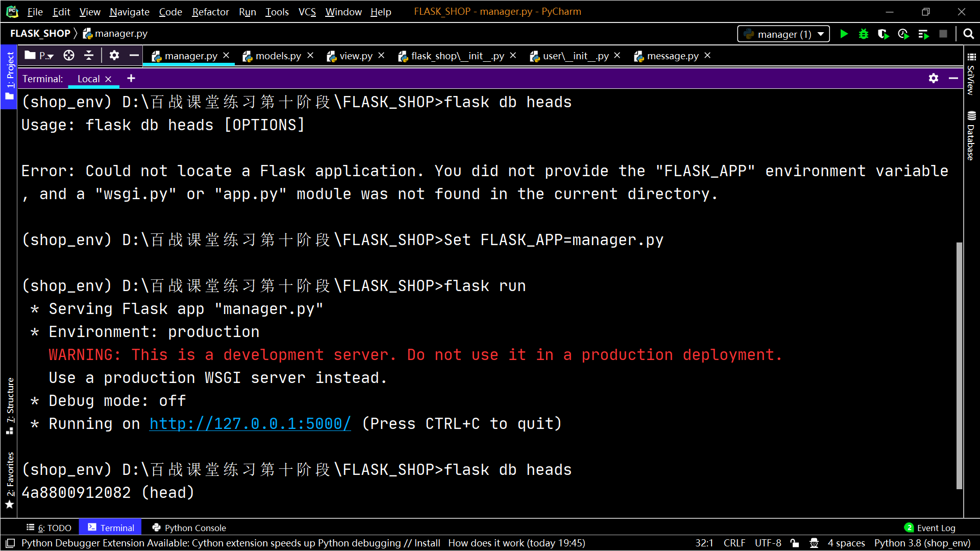Close the message.py tab
980x551 pixels.
707,55
